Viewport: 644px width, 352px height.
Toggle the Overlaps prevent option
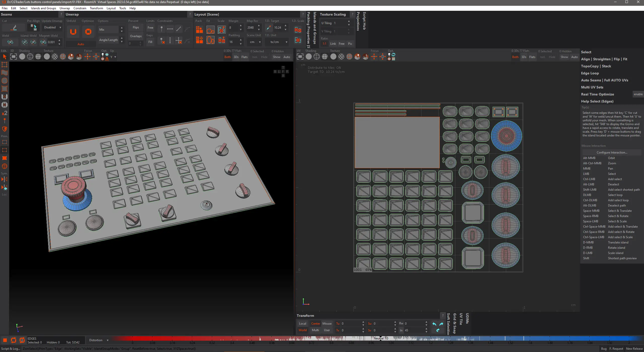tap(136, 36)
